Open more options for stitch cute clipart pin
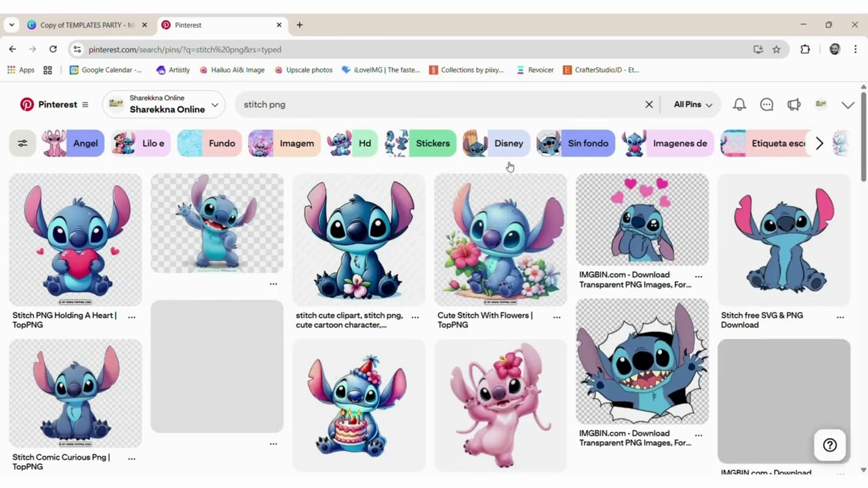 click(x=415, y=317)
